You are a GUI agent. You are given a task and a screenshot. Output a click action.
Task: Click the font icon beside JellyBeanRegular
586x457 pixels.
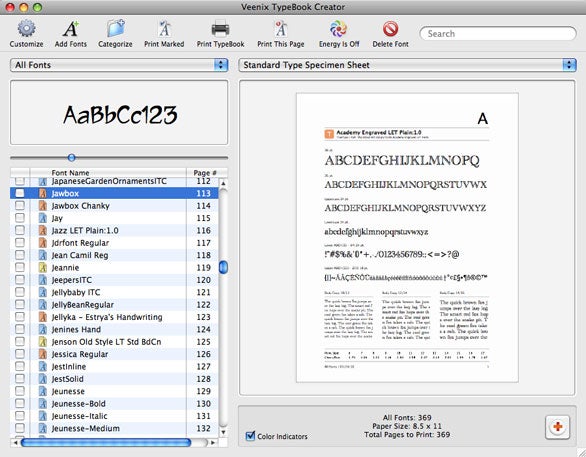point(43,305)
